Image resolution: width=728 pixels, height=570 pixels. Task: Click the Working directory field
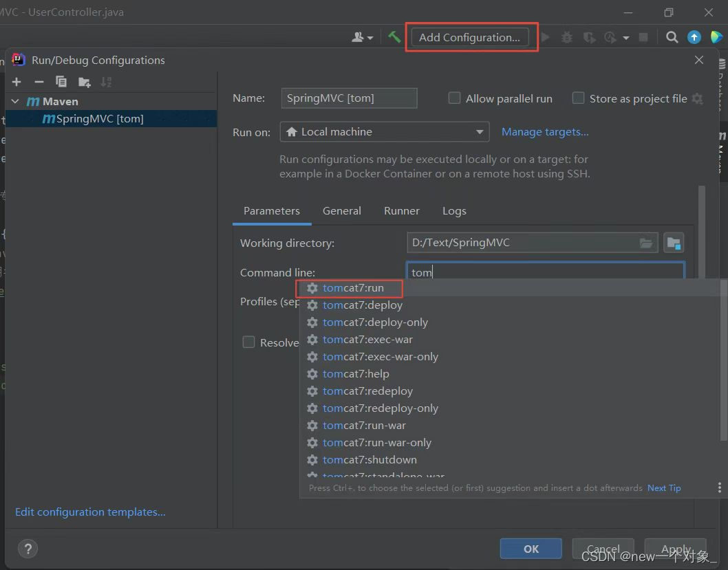(532, 243)
